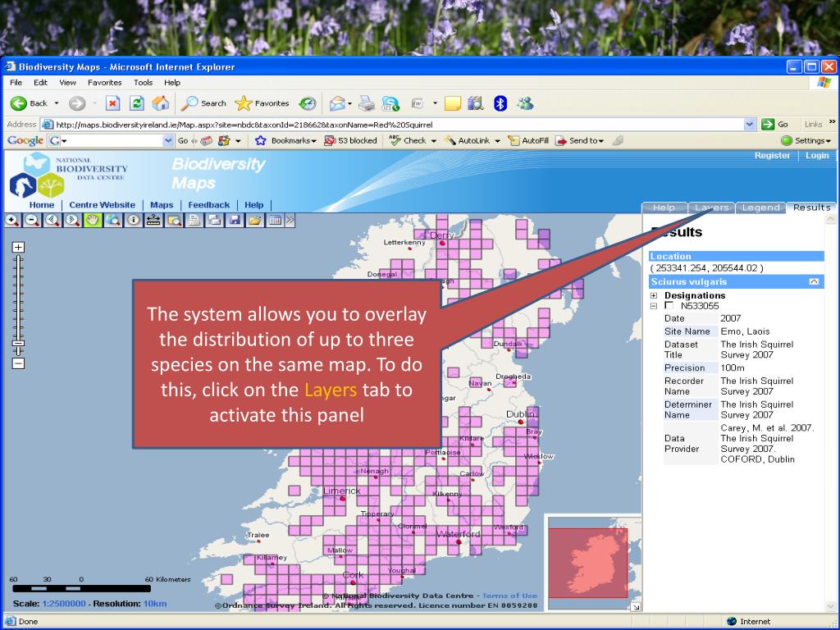The width and height of the screenshot is (840, 630).
Task: Click the browser Stop icon
Action: pos(112,103)
